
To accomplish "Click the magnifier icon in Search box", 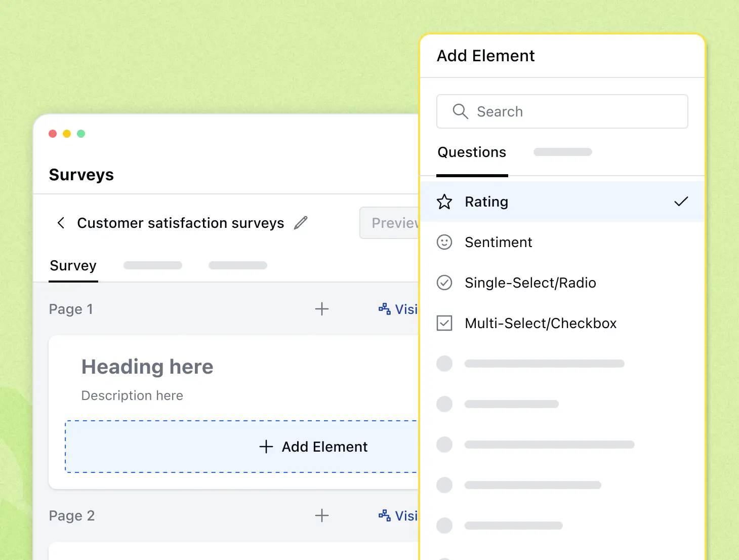I will pyautogui.click(x=460, y=111).
